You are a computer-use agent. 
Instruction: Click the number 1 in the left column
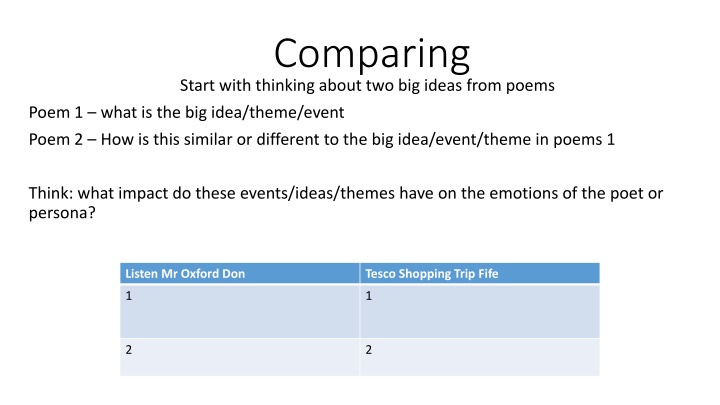(x=129, y=296)
